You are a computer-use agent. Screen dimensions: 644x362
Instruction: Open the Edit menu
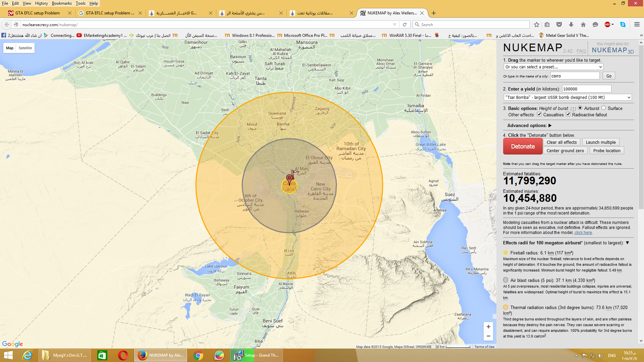tap(15, 3)
